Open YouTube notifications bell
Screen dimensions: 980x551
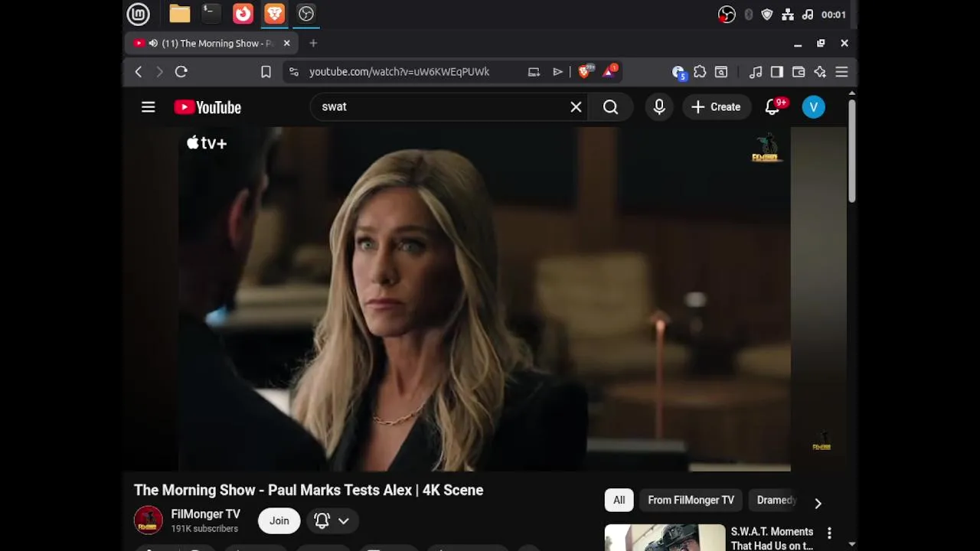(773, 107)
